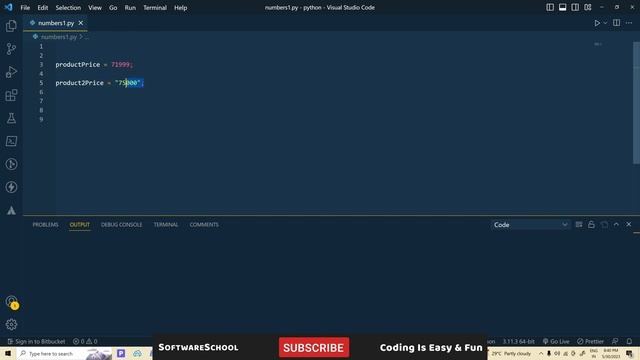The height and width of the screenshot is (360, 640).
Task: Switch to the PROBLEMS panel tab
Action: click(x=45, y=224)
